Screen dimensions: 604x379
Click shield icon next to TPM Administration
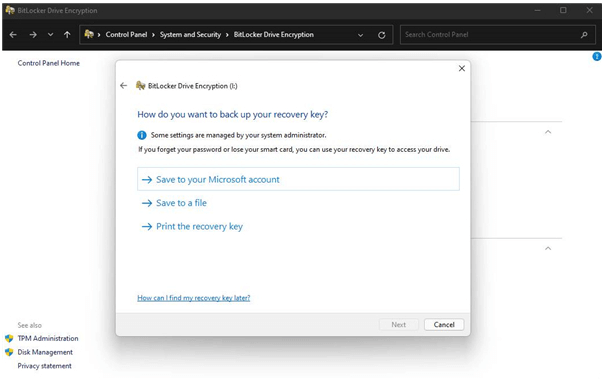pos(9,339)
